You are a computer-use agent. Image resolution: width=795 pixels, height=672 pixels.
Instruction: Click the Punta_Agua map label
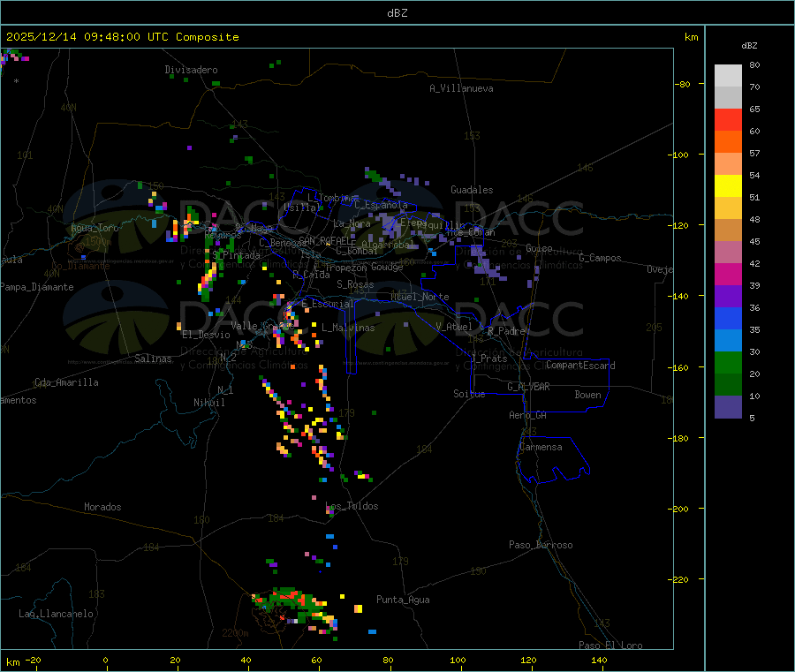(x=403, y=600)
